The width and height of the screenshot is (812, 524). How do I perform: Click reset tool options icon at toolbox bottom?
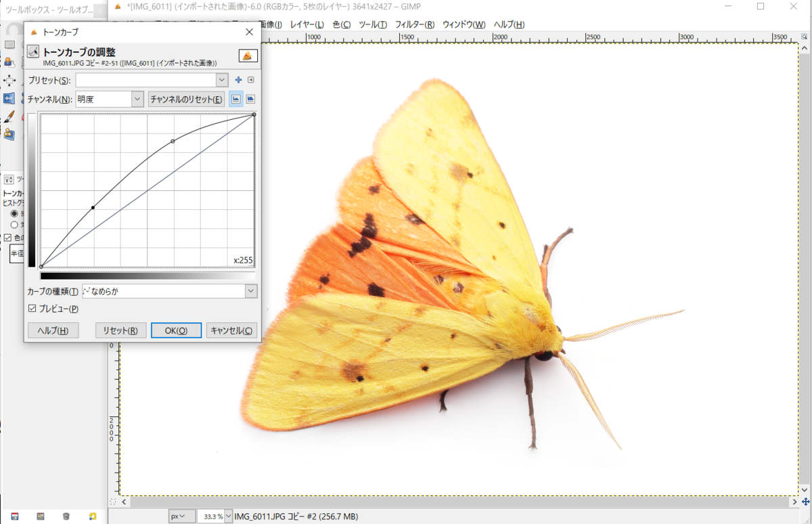(x=93, y=517)
